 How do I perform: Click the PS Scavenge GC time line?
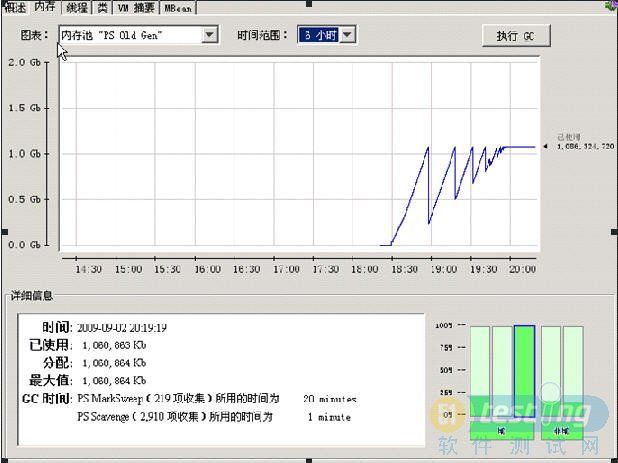pyautogui.click(x=214, y=417)
